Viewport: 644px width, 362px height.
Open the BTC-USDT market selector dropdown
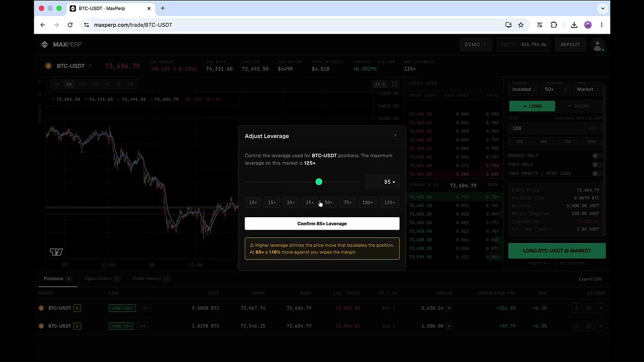click(x=69, y=66)
